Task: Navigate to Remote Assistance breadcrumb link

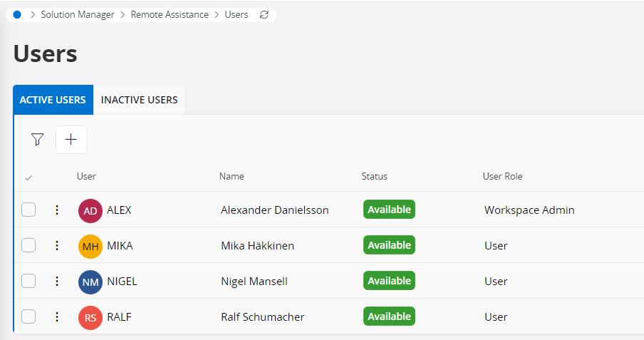Action: [x=170, y=15]
